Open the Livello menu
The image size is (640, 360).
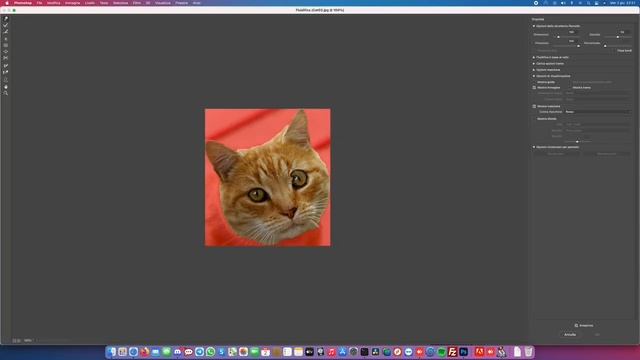[x=90, y=3]
